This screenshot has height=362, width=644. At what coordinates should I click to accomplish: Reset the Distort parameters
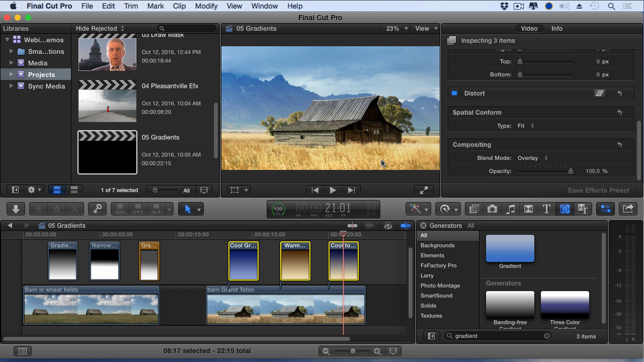620,94
